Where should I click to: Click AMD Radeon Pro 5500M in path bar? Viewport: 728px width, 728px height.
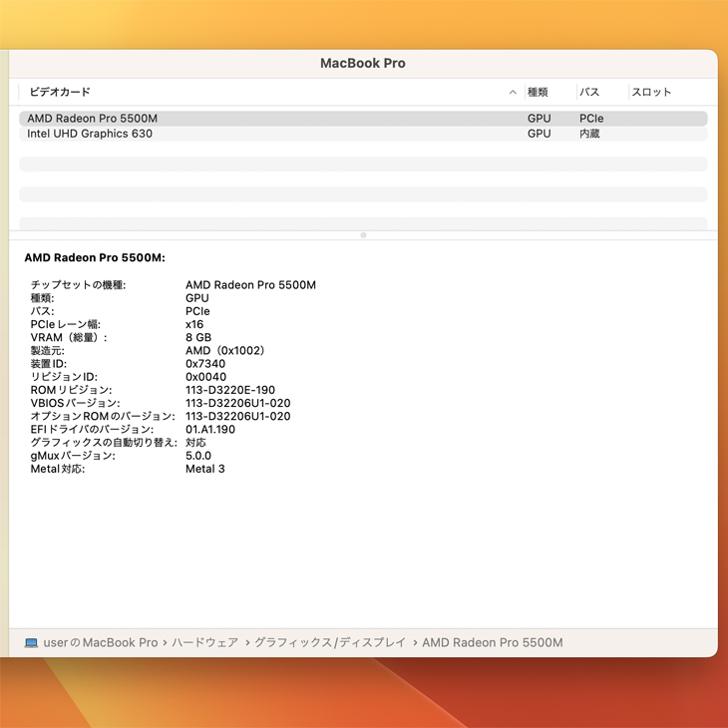point(493,643)
